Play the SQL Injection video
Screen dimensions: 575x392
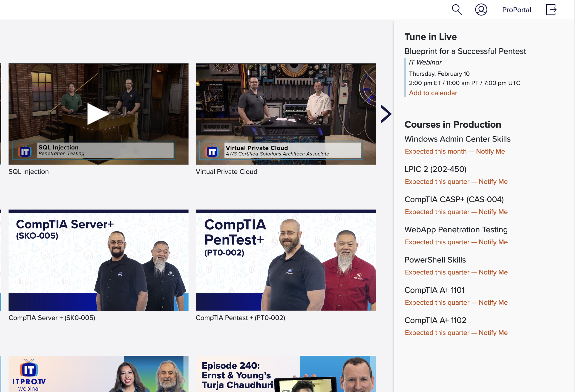pyautogui.click(x=98, y=114)
